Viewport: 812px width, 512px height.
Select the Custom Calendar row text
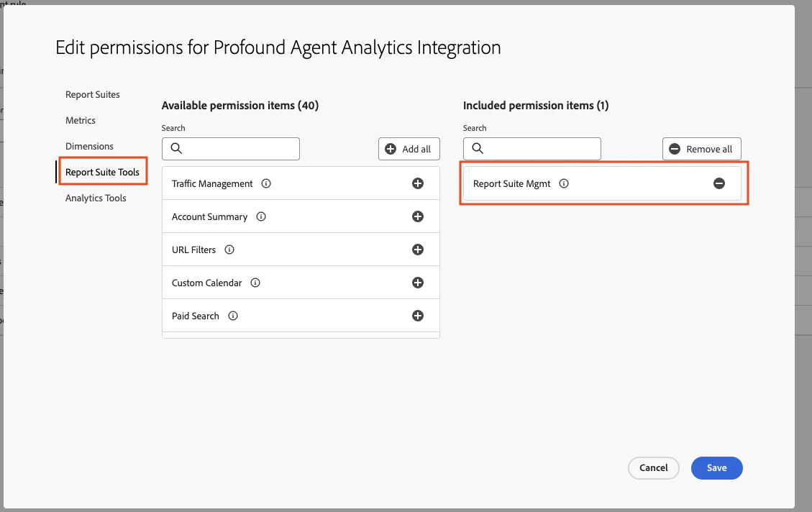(x=206, y=283)
